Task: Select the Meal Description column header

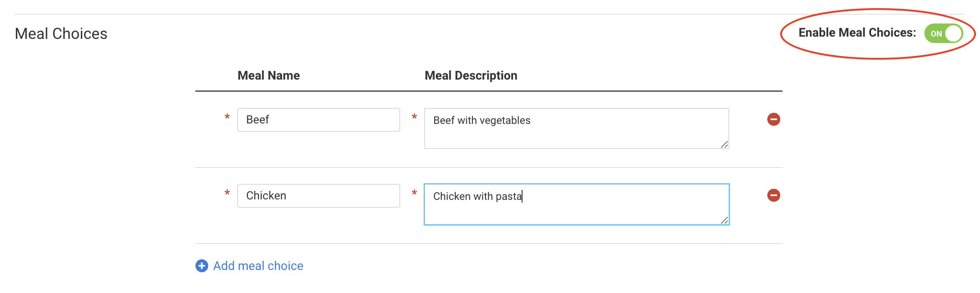Action: tap(471, 76)
